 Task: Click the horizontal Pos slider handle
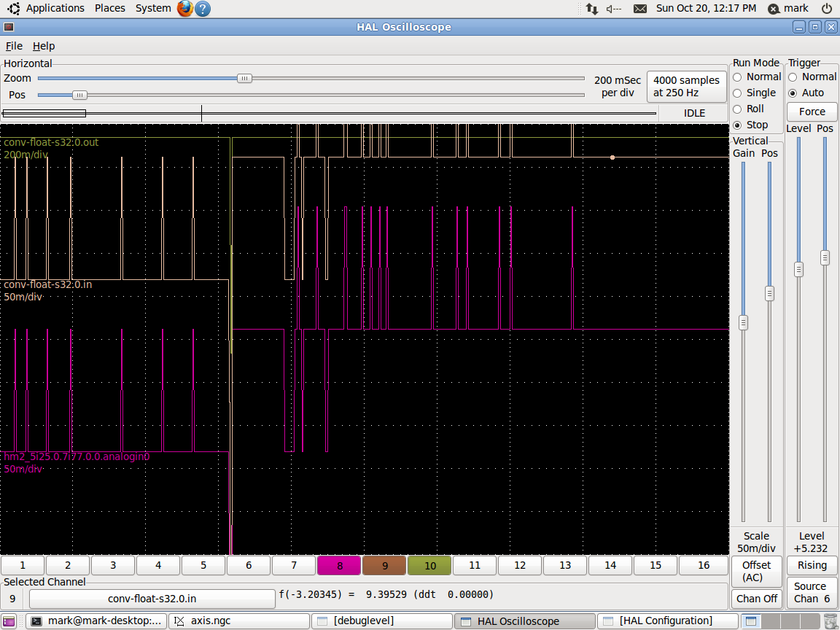point(79,95)
